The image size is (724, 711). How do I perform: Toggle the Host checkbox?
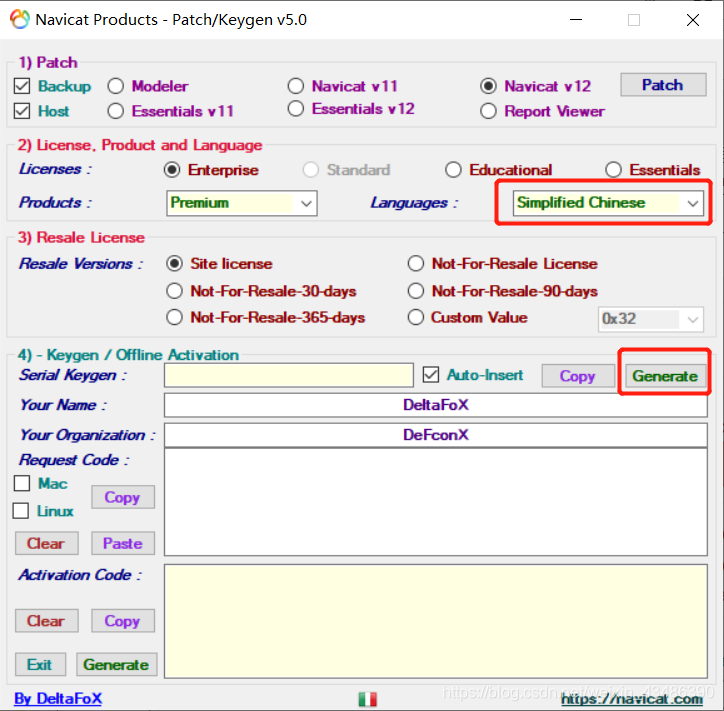point(22,111)
